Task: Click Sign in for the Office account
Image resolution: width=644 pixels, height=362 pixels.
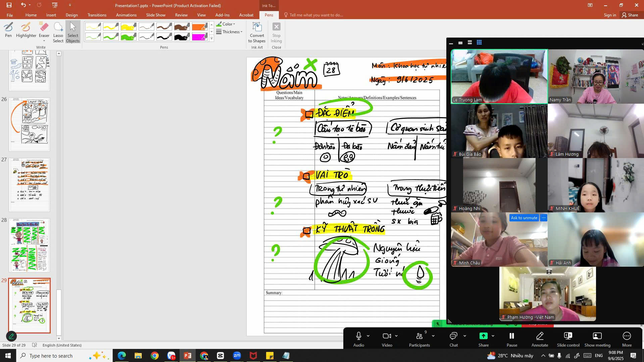Action: pos(610,15)
